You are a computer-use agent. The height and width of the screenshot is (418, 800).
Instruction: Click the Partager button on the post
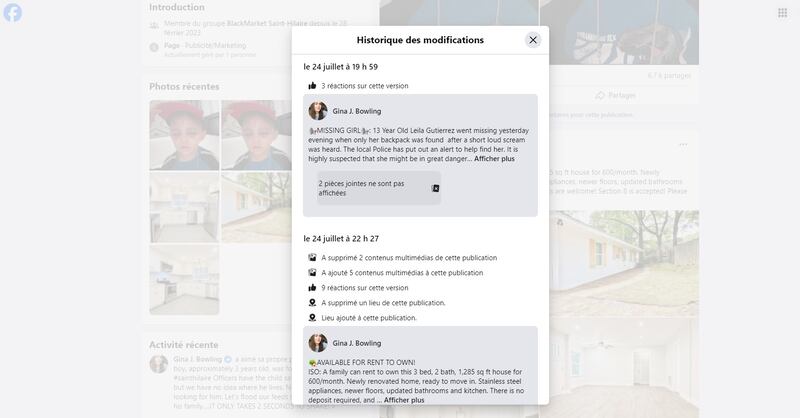coord(615,95)
